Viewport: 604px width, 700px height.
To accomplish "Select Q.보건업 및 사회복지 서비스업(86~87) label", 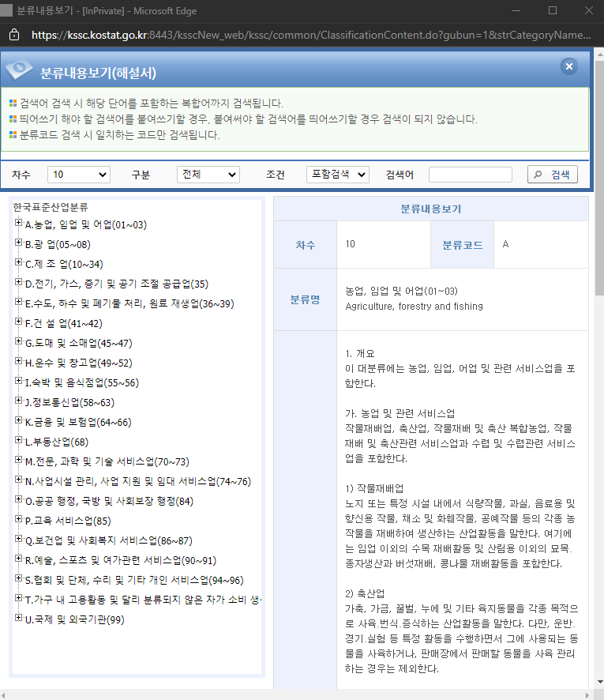I will click(x=108, y=541).
